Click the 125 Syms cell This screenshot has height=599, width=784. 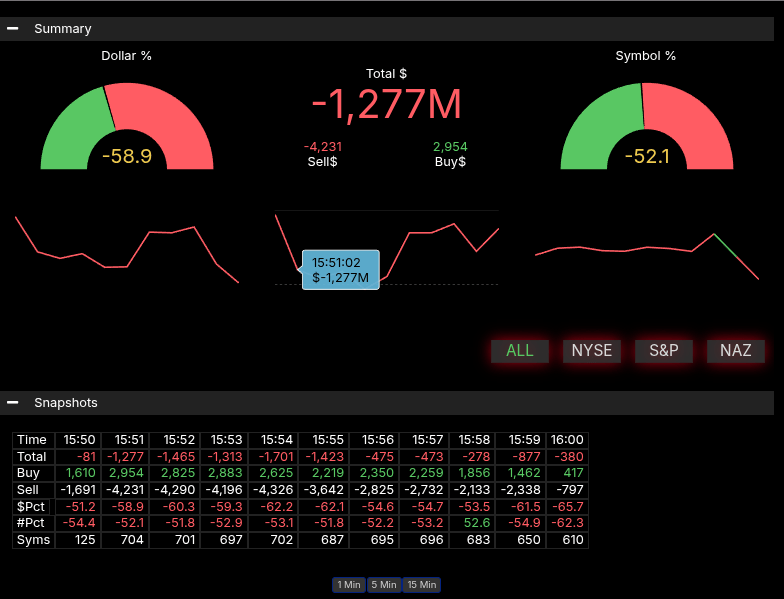[78, 540]
